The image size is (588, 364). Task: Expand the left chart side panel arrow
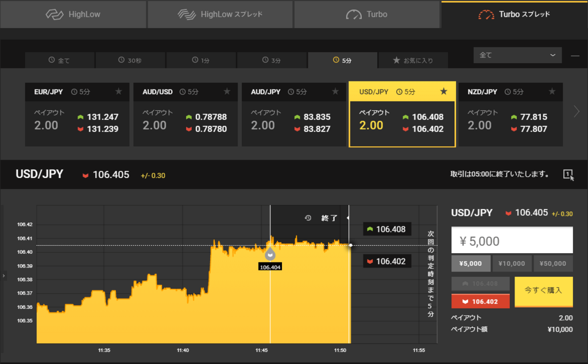3,276
